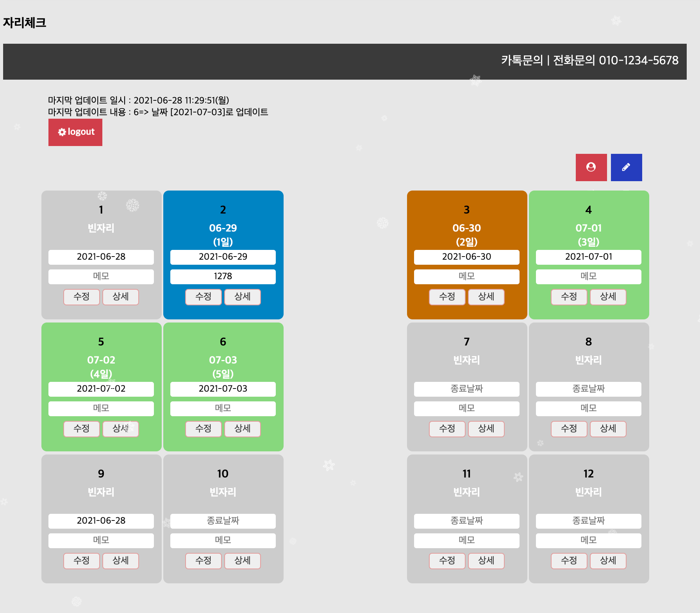Click the red user profile icon
Screen dimensions: 700x613
point(591,167)
